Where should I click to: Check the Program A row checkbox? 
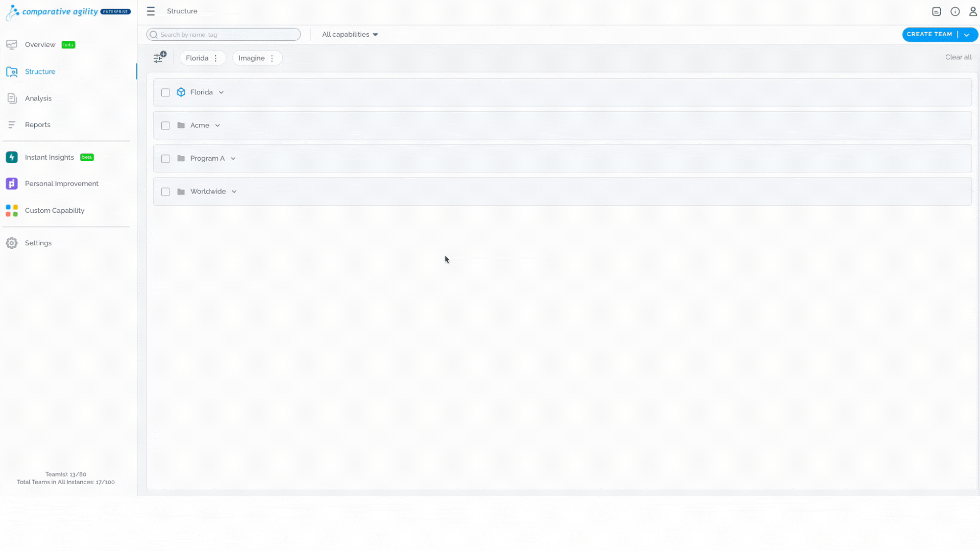[165, 159]
